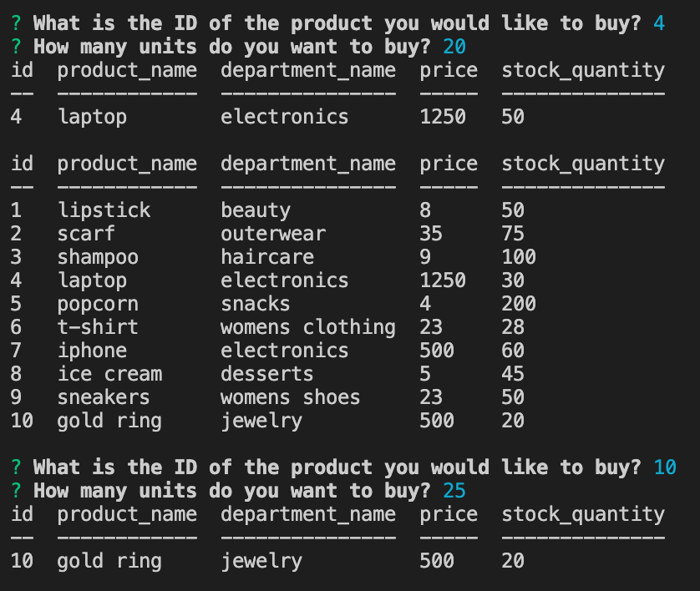
Task: Click the 'ice cream' product name
Action: point(109,374)
